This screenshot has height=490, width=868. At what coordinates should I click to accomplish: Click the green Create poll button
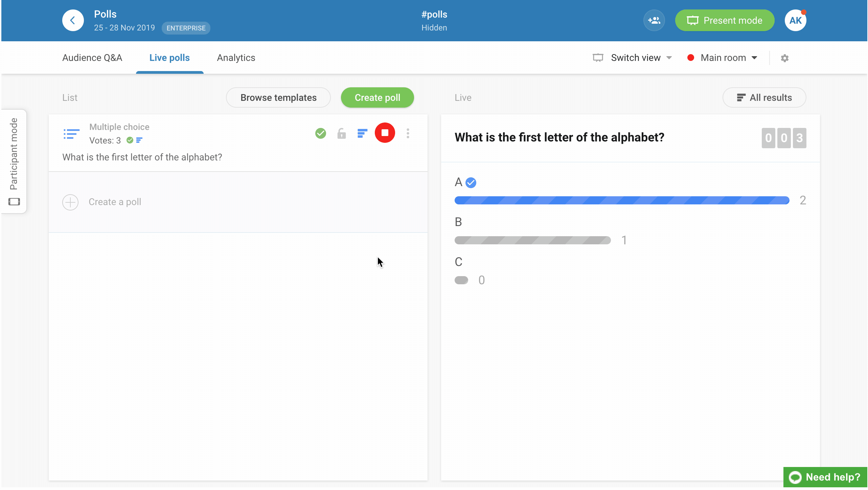(377, 97)
